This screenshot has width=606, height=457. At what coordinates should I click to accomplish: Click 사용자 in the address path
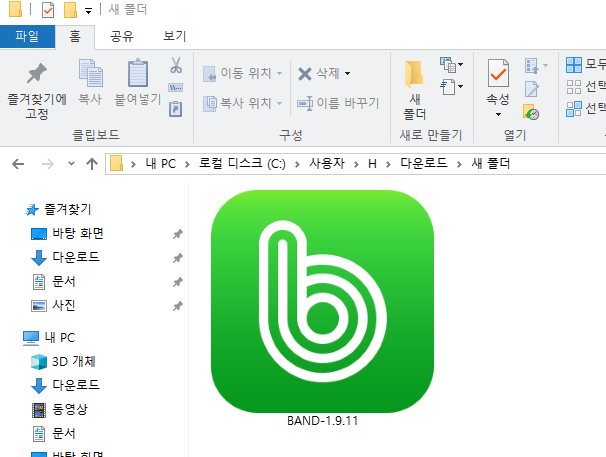327,164
